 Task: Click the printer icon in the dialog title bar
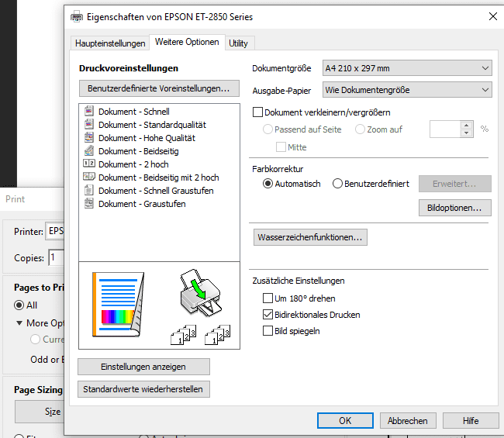(77, 17)
